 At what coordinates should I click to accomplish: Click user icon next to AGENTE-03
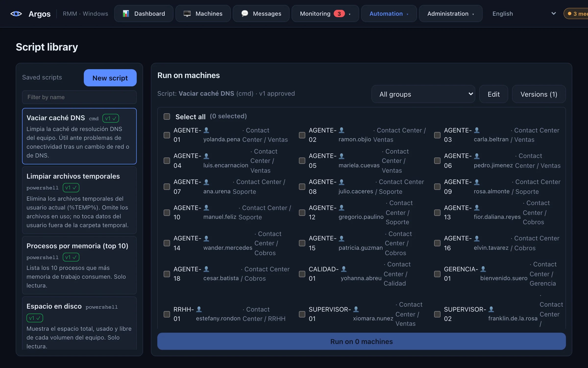(477, 130)
